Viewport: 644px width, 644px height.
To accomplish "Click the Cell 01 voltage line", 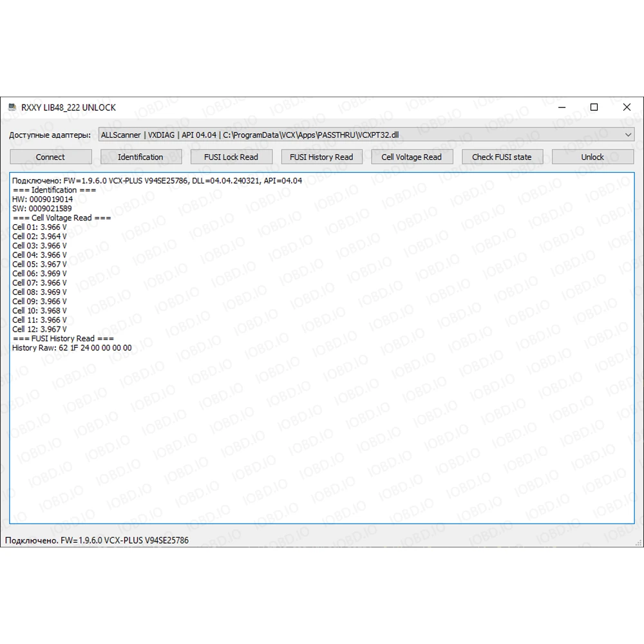I will click(39, 227).
